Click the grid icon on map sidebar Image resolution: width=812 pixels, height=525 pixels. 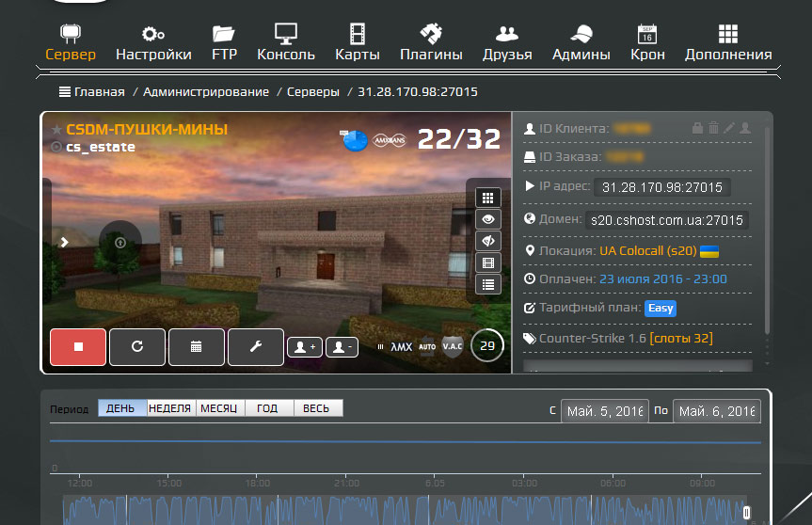(487, 198)
